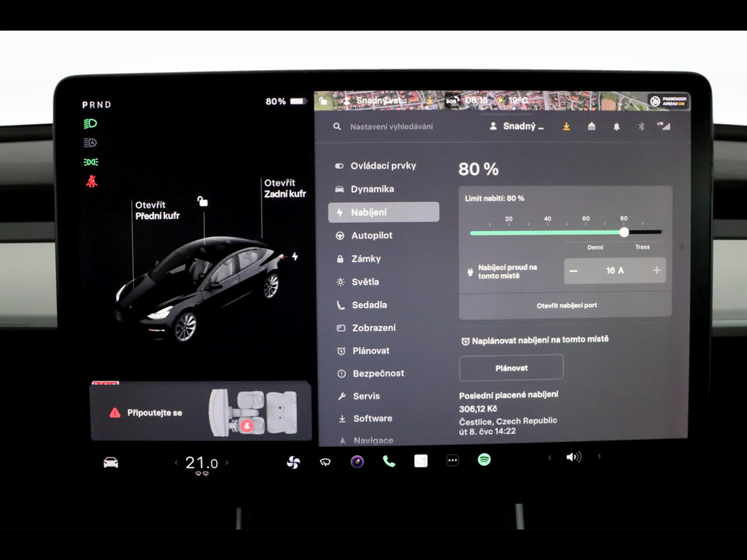Screen dimensions: 747x560
Task: Open the dashcam camera app
Action: (357, 462)
